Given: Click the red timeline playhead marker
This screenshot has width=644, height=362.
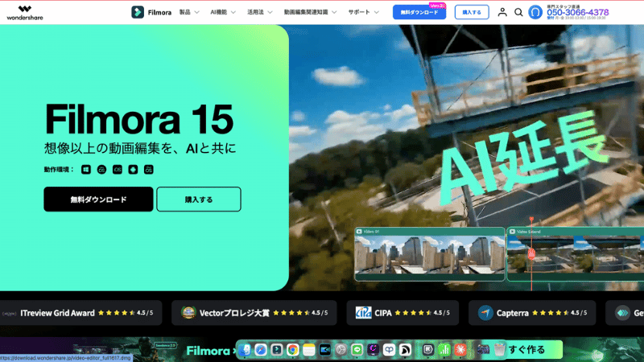Looking at the screenshot, I should tap(531, 253).
